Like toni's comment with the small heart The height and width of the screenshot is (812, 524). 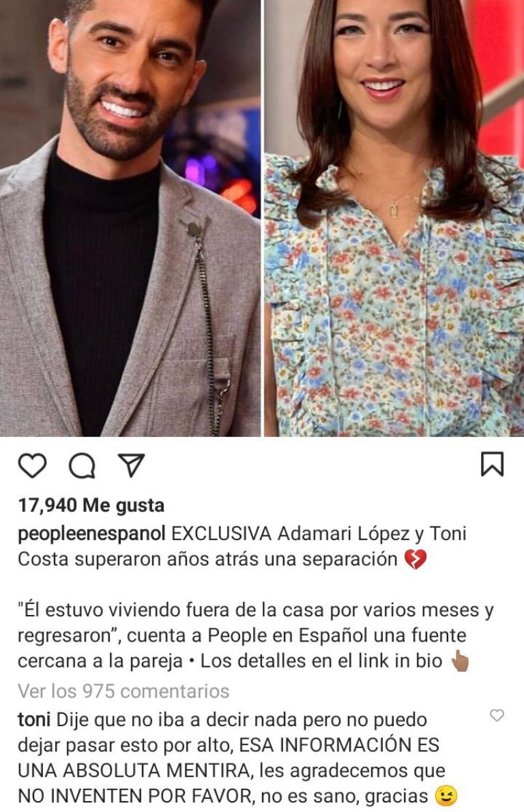[497, 715]
